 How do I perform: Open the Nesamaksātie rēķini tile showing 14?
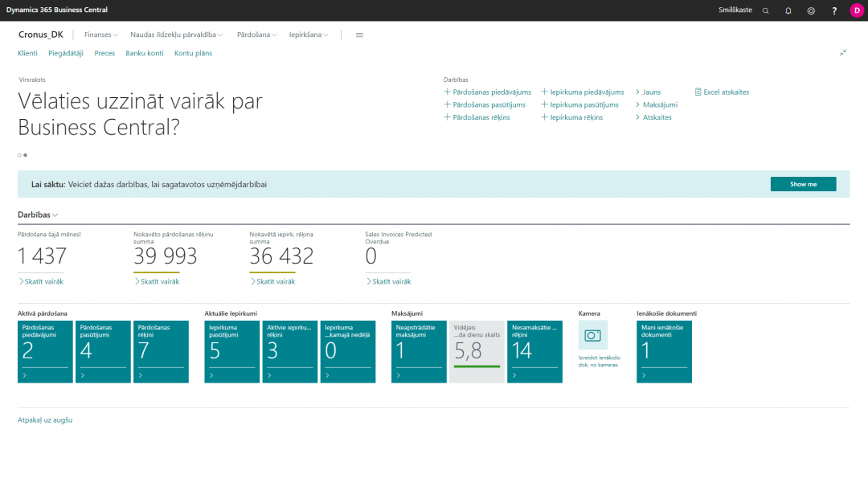tap(535, 351)
